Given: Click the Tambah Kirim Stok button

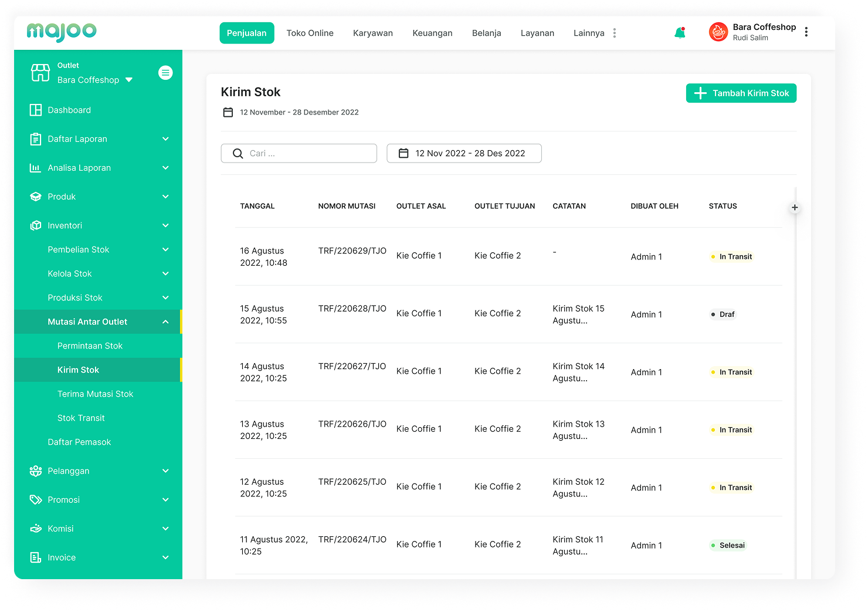Looking at the screenshot, I should [x=741, y=93].
